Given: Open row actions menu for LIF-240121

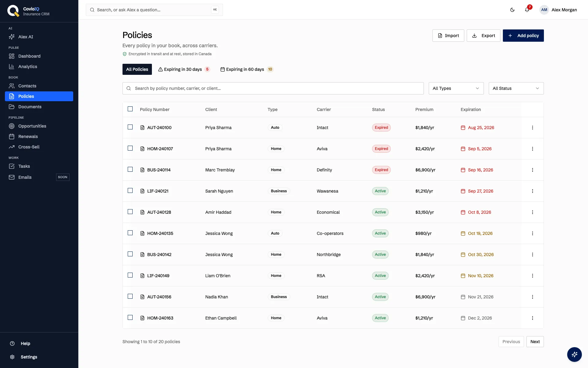Looking at the screenshot, I should tap(532, 191).
